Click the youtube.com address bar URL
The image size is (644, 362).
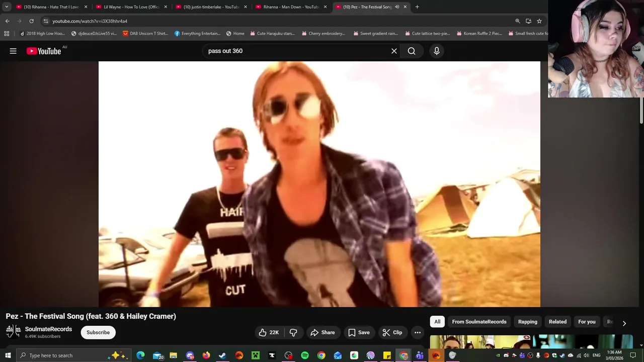[x=90, y=21]
